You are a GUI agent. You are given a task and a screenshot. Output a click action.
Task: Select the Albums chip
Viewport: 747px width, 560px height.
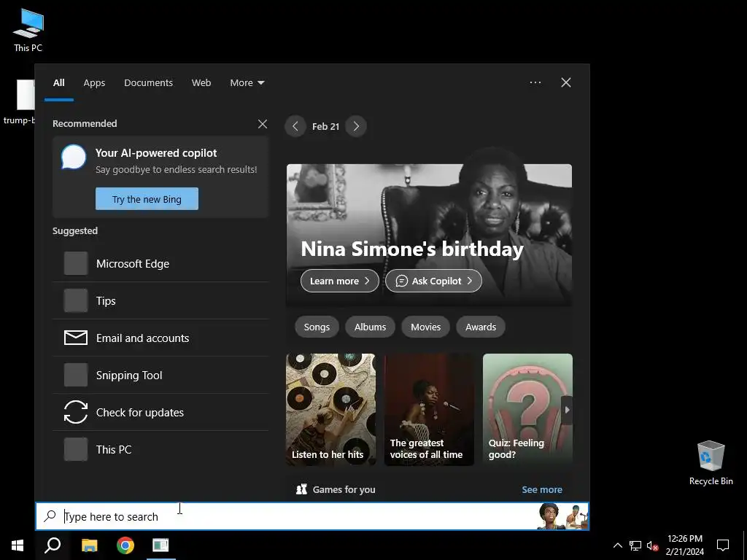(x=370, y=327)
